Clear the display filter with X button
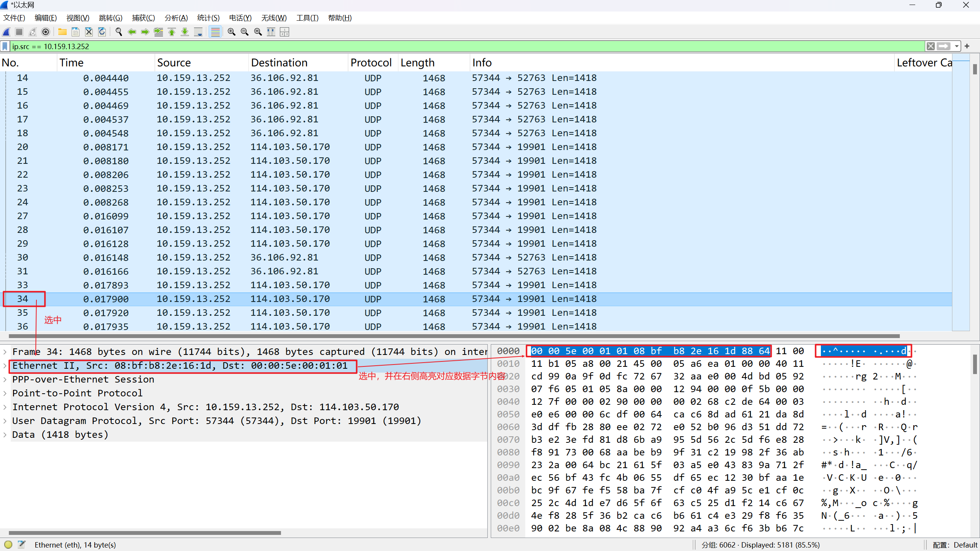This screenshot has width=980, height=551. click(x=931, y=46)
